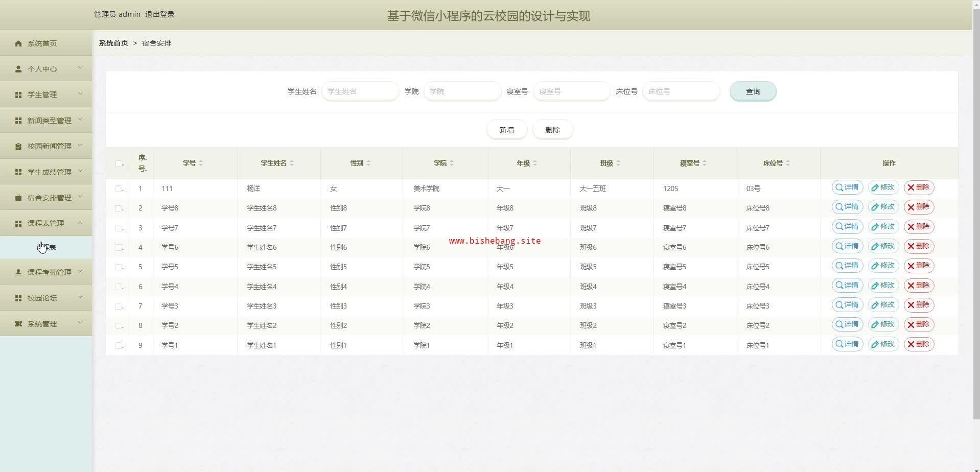Click 退出登录 link in the header
The height and width of the screenshot is (472, 980).
click(160, 14)
